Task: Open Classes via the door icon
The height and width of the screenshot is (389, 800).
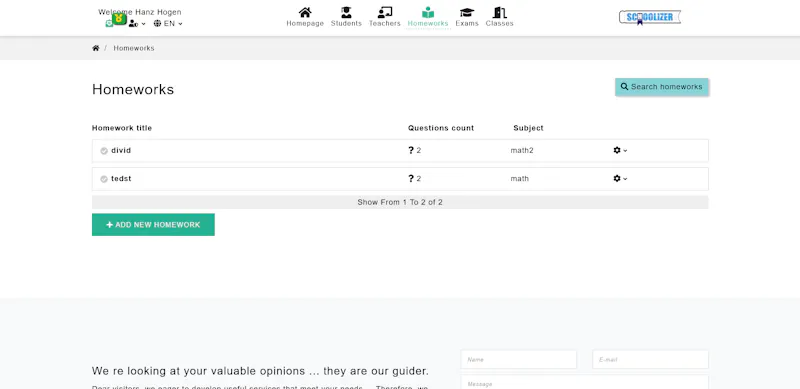Action: tap(499, 12)
